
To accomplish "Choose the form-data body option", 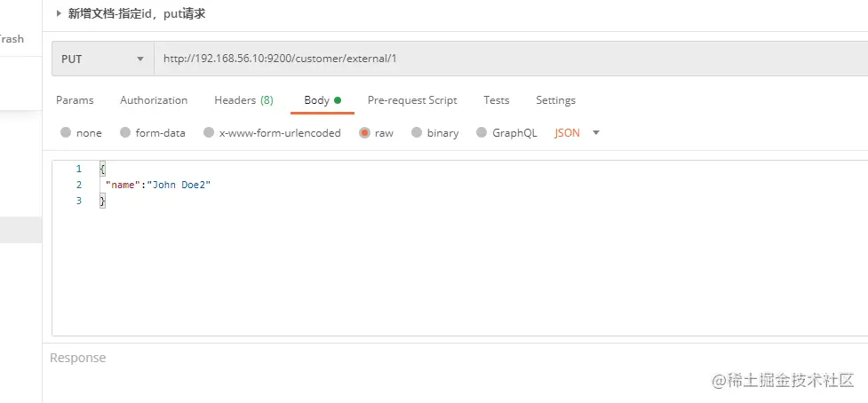I will [x=153, y=132].
